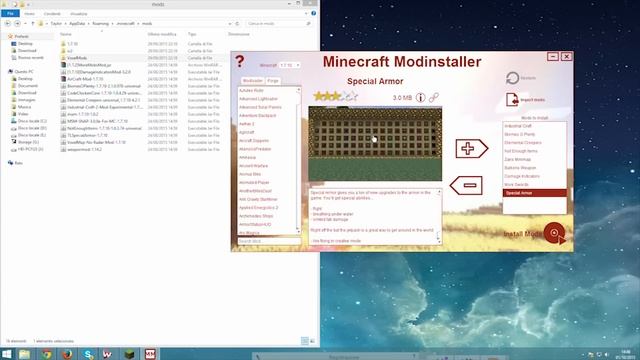Viewport: 640px width, 360px height.
Task: Click Explorer refresh button in address bar
Action: [237, 24]
